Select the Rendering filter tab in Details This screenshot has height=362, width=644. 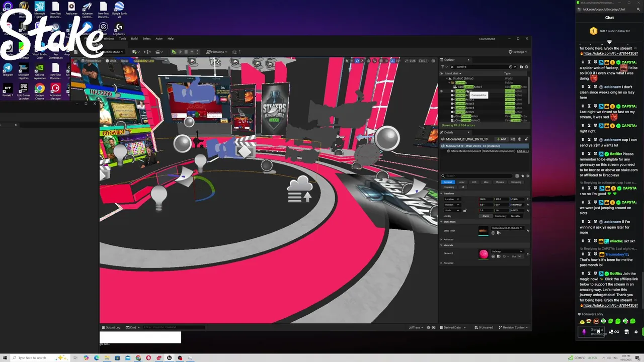pos(516,182)
